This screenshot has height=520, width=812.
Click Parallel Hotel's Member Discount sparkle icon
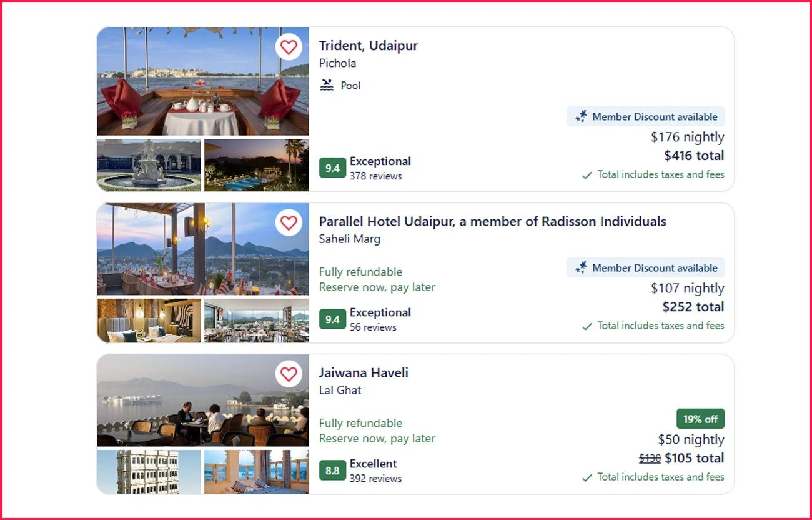[582, 267]
